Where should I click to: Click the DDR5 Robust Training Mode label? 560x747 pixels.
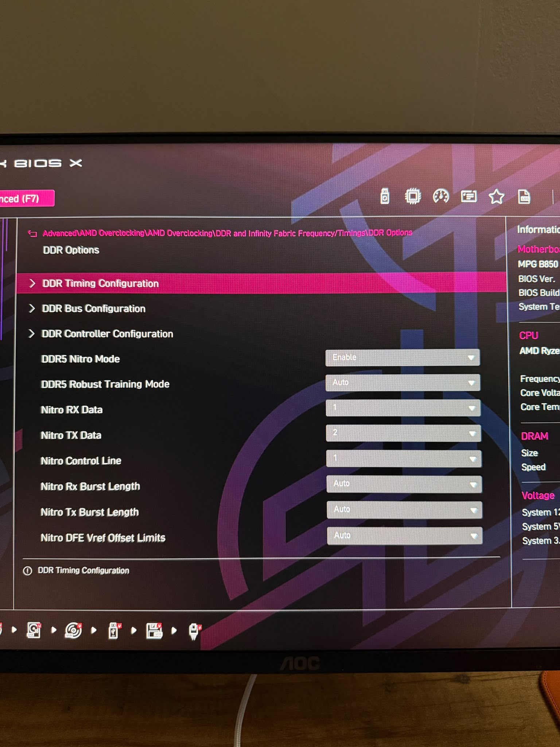pos(105,384)
